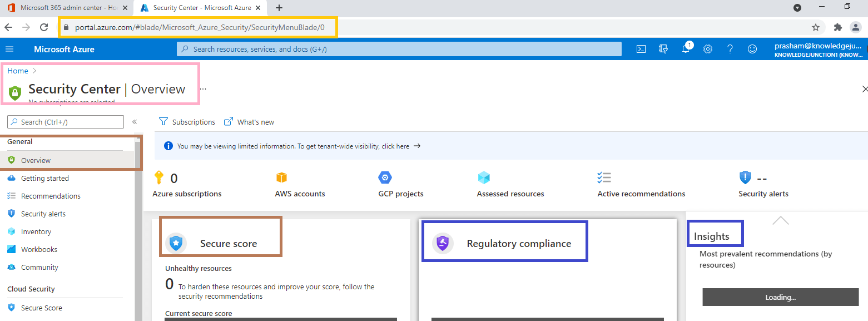Click the Secure score card title
Image resolution: width=868 pixels, height=321 pixels.
[229, 244]
